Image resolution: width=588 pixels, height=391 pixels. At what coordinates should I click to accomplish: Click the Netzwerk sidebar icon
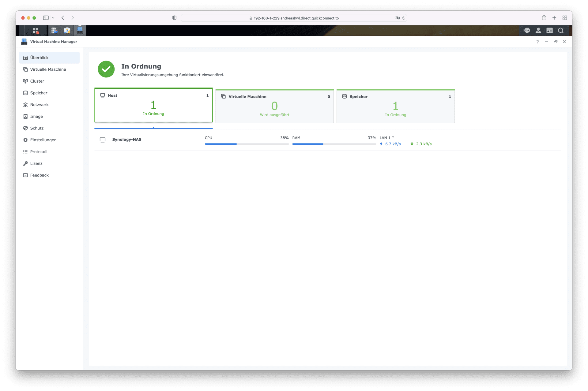(25, 105)
